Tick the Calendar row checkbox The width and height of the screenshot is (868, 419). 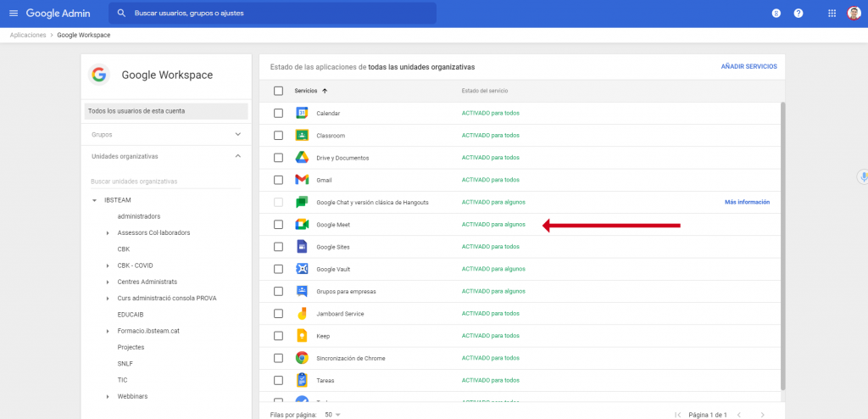(x=278, y=113)
